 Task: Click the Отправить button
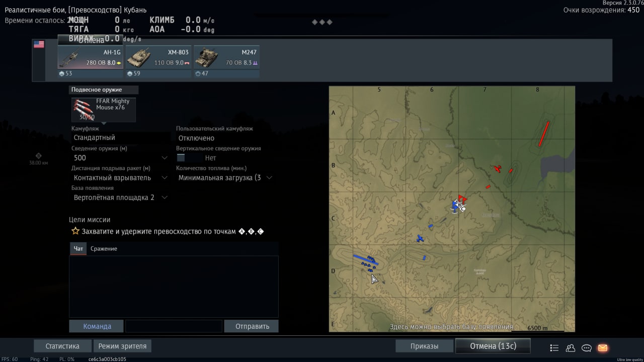[252, 326]
